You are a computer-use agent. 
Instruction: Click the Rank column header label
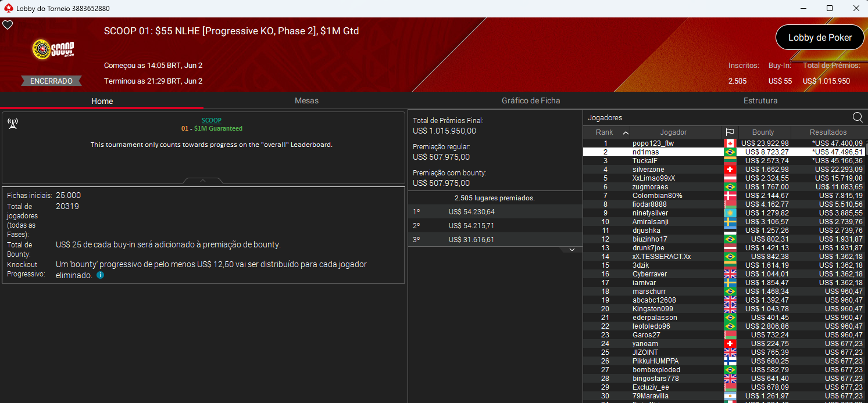click(605, 132)
